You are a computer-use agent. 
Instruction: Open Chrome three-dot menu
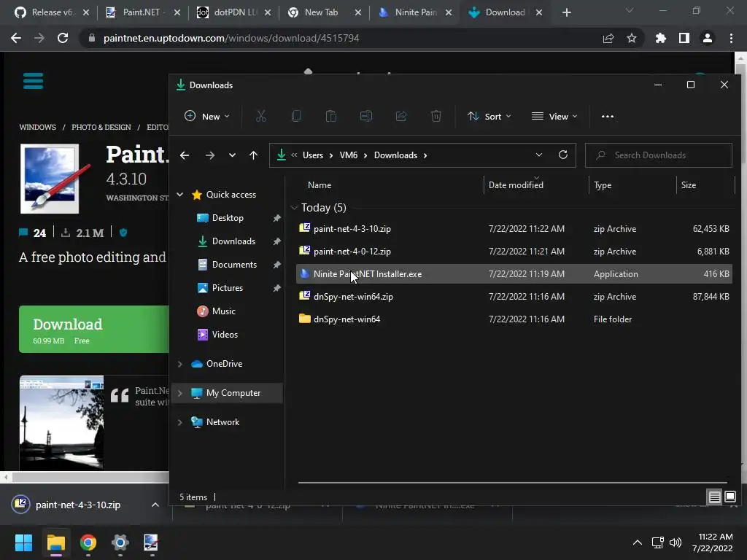click(x=731, y=38)
